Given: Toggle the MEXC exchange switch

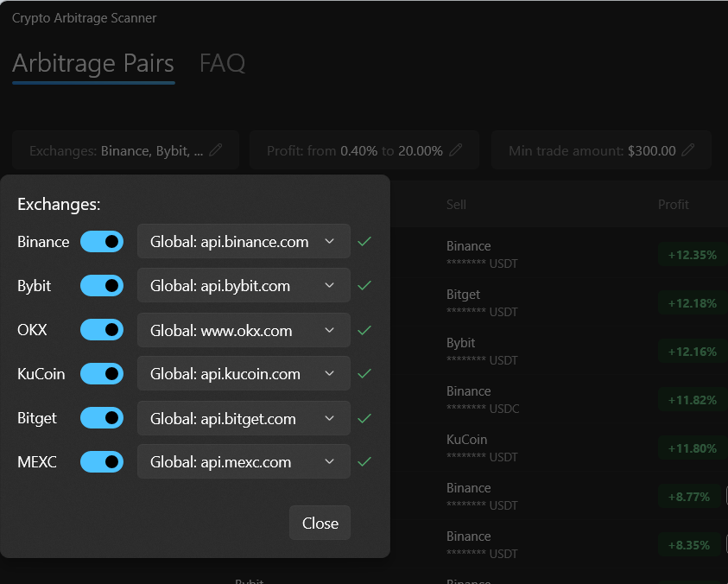Looking at the screenshot, I should coord(102,462).
